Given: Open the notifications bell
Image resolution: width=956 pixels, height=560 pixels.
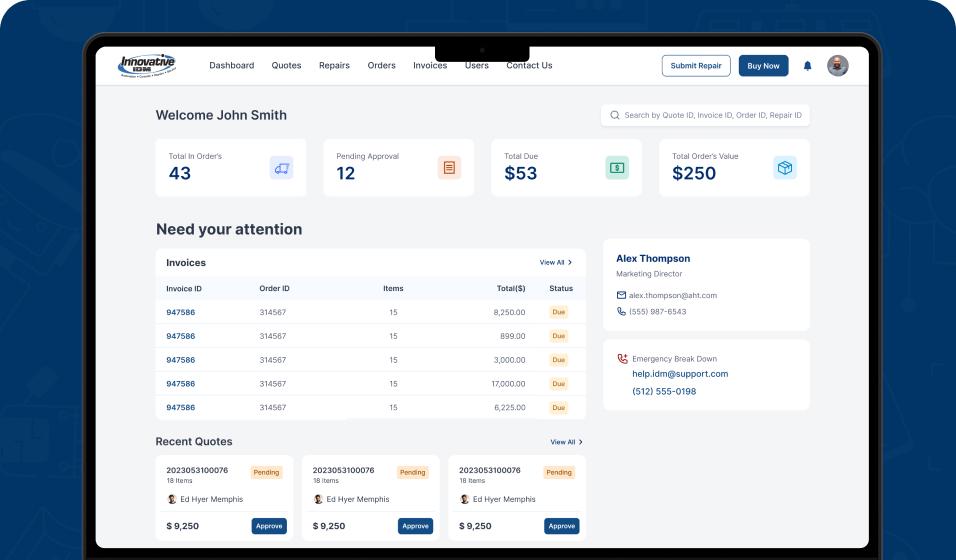Looking at the screenshot, I should (x=807, y=66).
